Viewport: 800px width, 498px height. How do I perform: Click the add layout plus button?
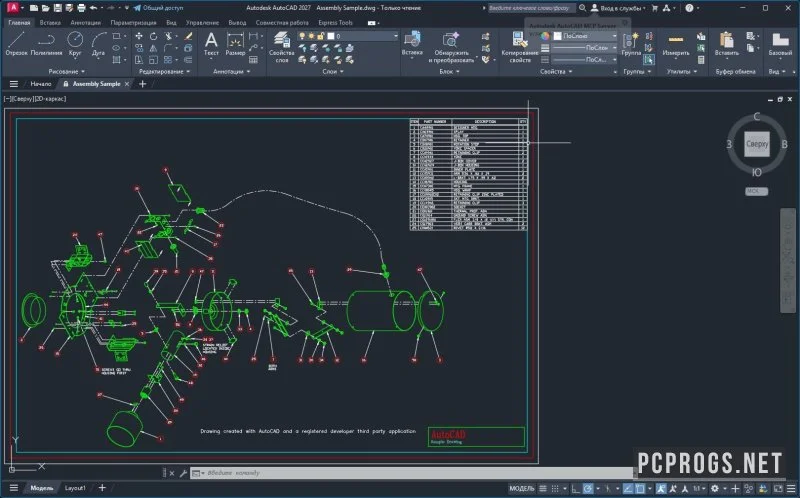(102, 488)
